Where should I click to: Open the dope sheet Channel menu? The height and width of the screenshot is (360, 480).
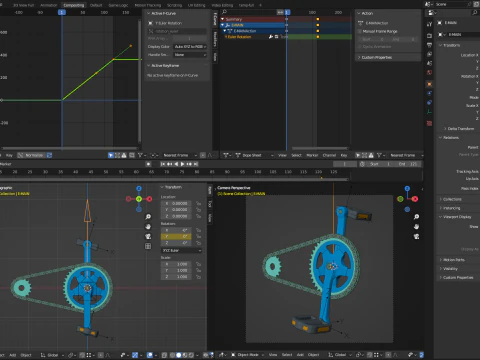[x=329, y=155]
